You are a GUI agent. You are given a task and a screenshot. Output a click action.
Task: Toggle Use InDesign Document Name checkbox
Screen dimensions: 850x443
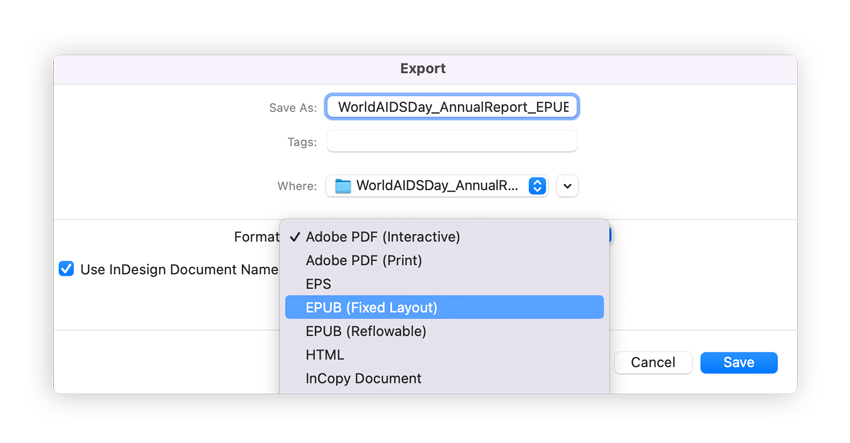click(x=66, y=269)
